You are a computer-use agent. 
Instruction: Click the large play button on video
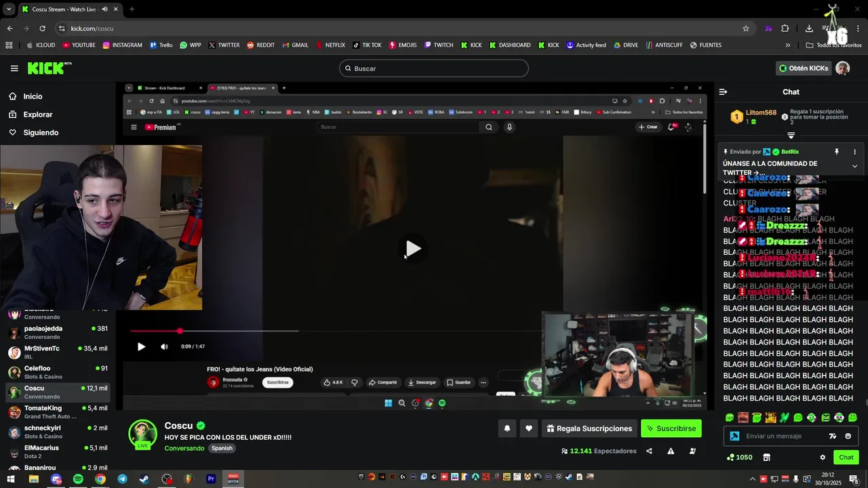tap(413, 249)
